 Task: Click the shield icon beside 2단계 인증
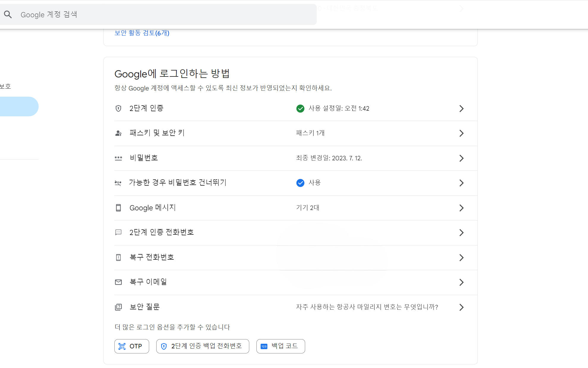pyautogui.click(x=118, y=108)
